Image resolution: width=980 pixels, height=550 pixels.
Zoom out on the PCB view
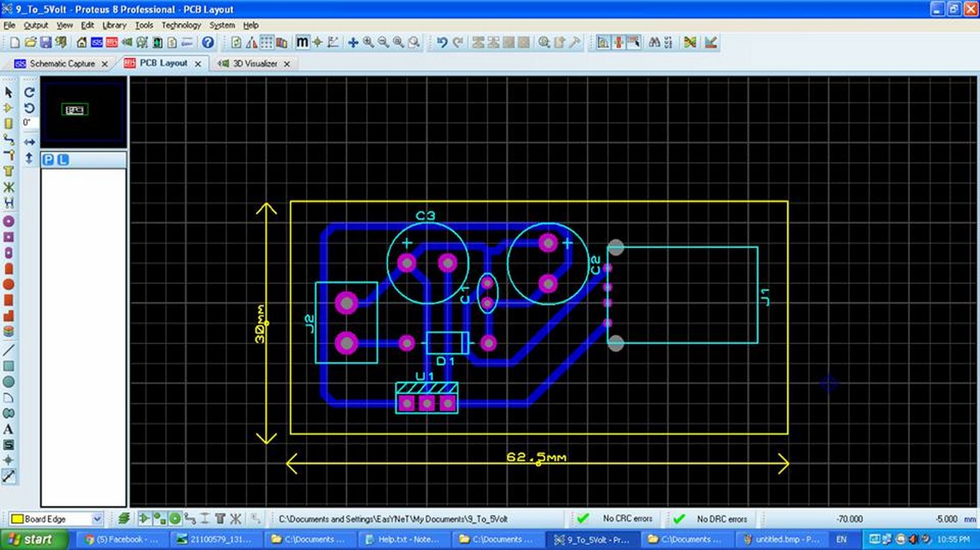(383, 42)
